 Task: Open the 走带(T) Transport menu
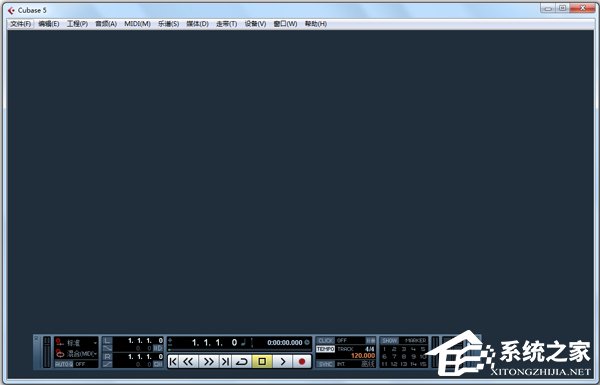[227, 24]
